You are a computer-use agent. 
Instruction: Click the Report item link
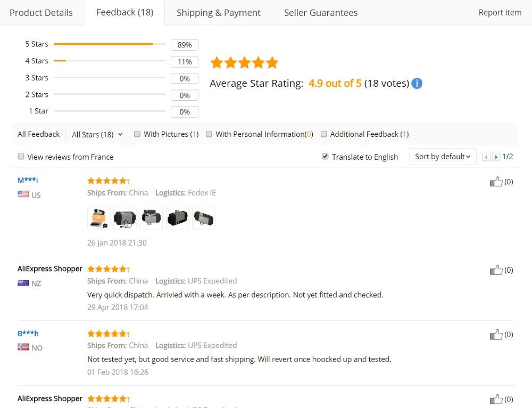pyautogui.click(x=500, y=13)
